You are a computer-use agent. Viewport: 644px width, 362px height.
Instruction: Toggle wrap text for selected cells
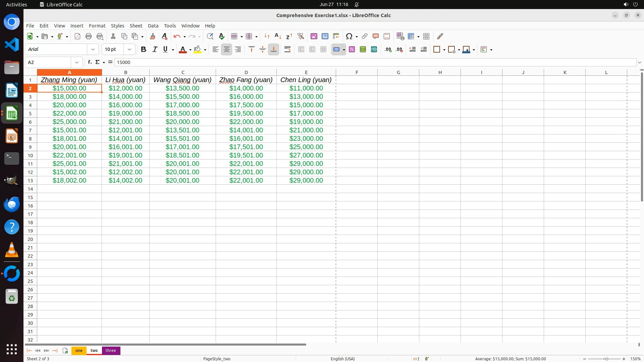[287, 49]
